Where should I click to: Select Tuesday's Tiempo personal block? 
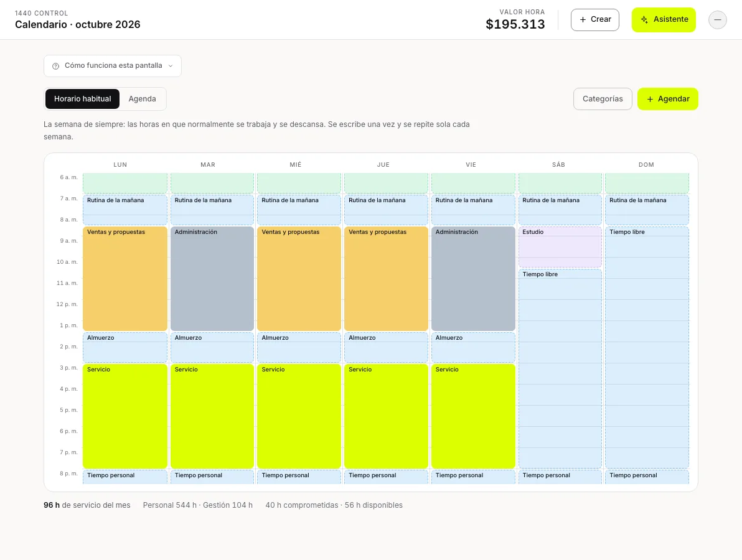tap(212, 477)
